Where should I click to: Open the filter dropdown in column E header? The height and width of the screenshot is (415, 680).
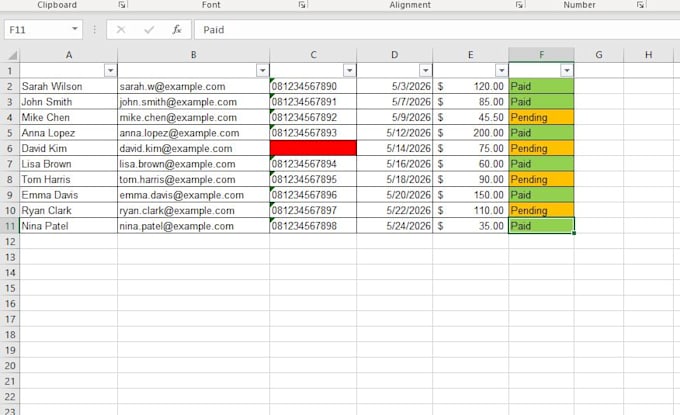click(x=501, y=70)
